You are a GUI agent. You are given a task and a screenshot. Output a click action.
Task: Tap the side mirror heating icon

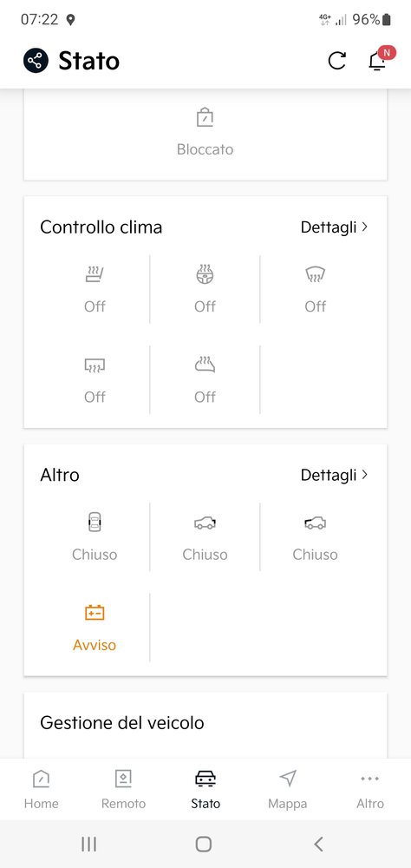pos(205,365)
